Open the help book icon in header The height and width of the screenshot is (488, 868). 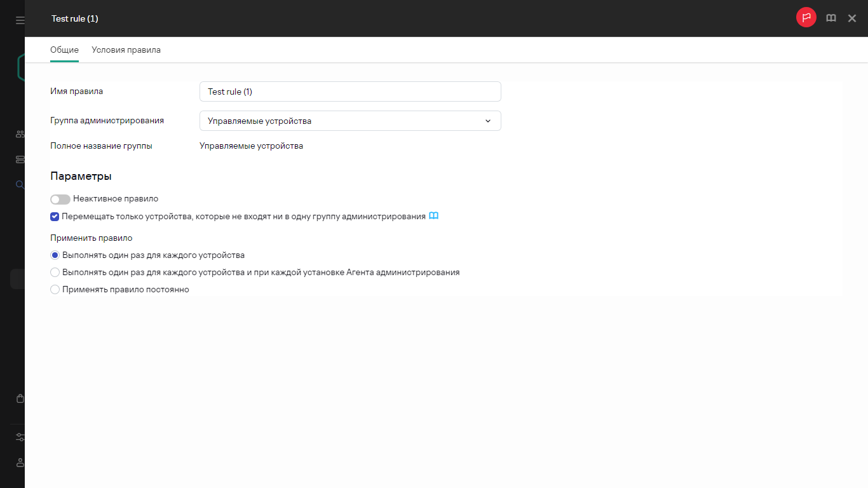(x=831, y=18)
